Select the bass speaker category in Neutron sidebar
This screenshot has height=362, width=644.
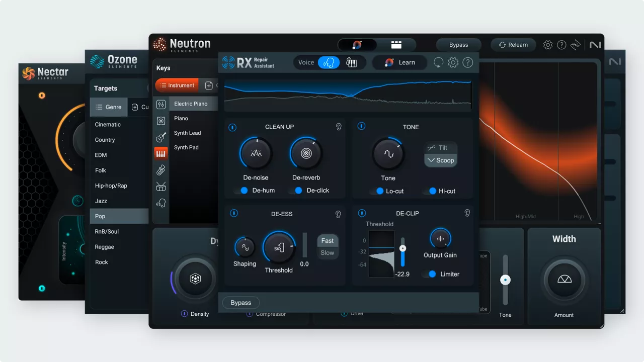coord(161,121)
